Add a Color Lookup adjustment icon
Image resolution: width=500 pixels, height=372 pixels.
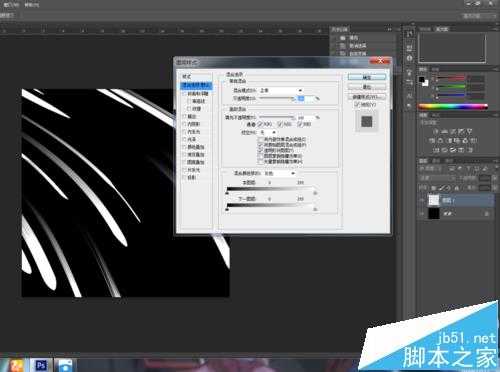(474, 141)
